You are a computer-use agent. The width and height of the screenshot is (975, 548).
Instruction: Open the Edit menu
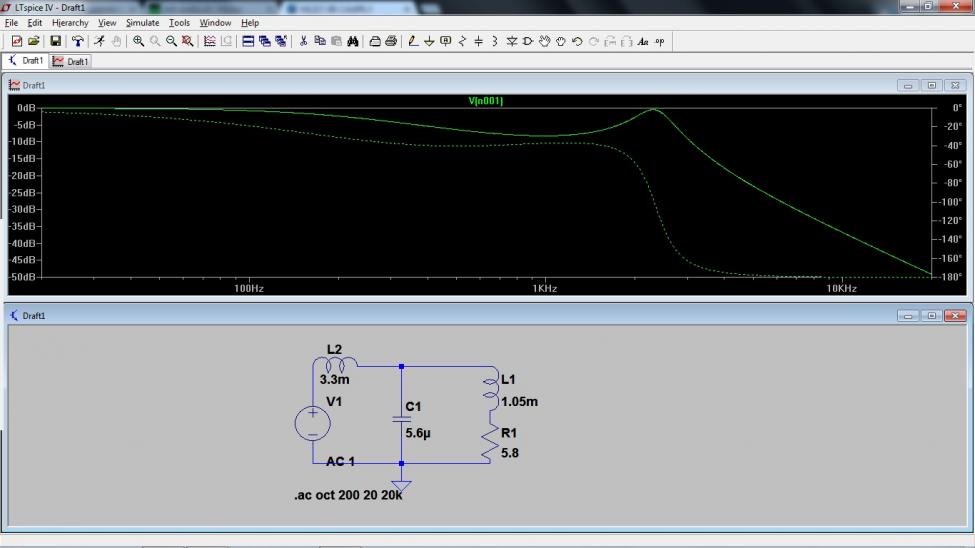click(x=35, y=22)
